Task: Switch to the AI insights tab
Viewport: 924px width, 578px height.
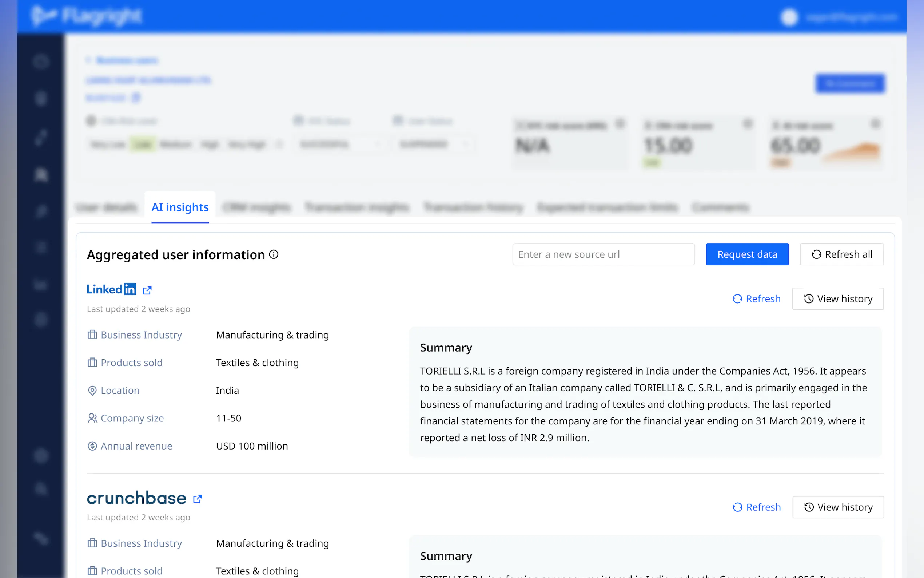Action: (x=180, y=207)
